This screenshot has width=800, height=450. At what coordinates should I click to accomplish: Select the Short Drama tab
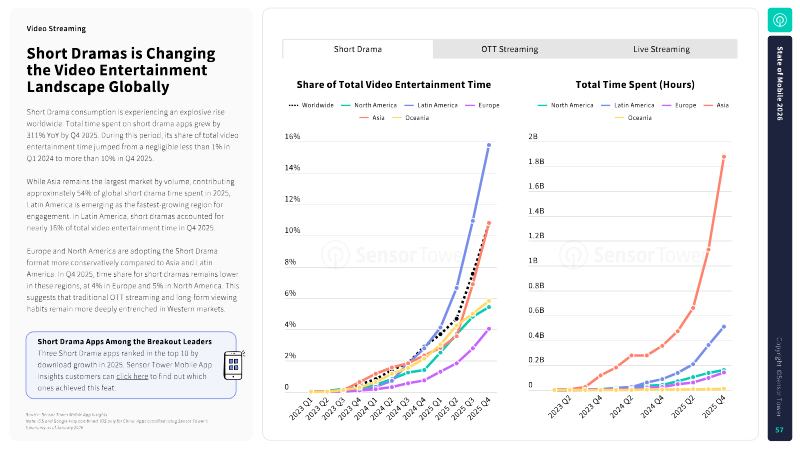(x=357, y=49)
